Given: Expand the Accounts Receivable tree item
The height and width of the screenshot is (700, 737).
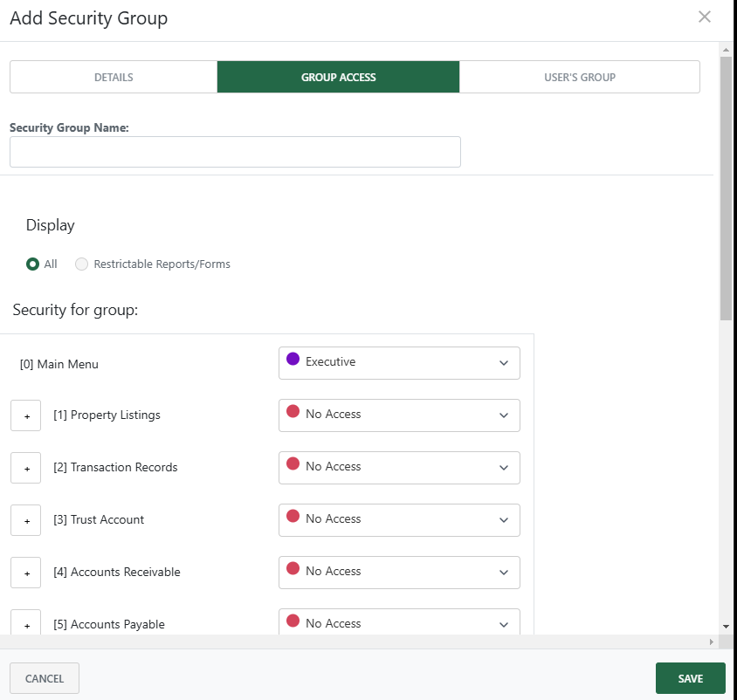Looking at the screenshot, I should click(x=25, y=573).
